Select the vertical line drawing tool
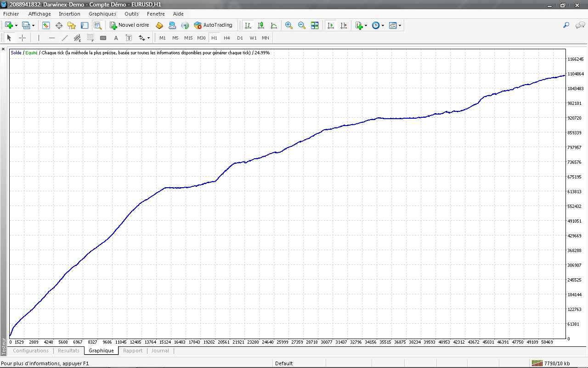 point(39,38)
